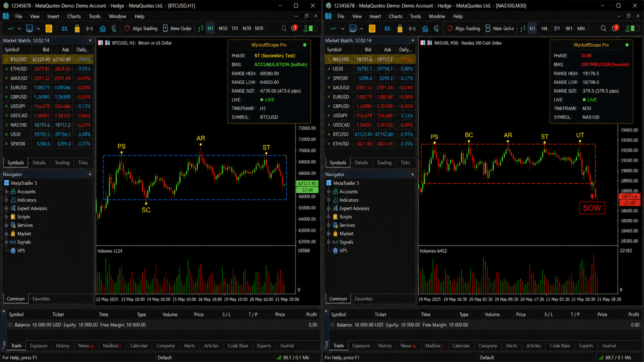
Task: Click New Order in the left toolbar
Action: click(x=177, y=28)
